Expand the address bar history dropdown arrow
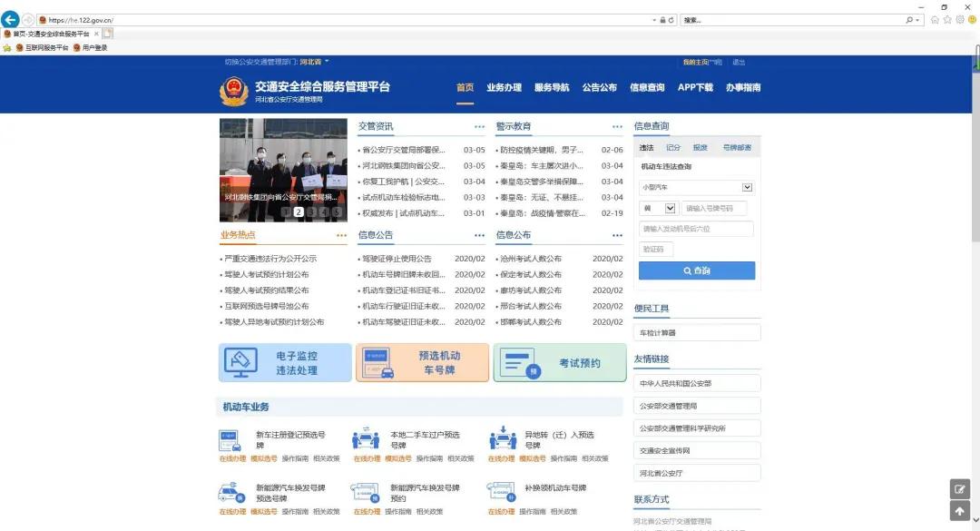Viewport: 980px width, 531px height. click(x=652, y=19)
